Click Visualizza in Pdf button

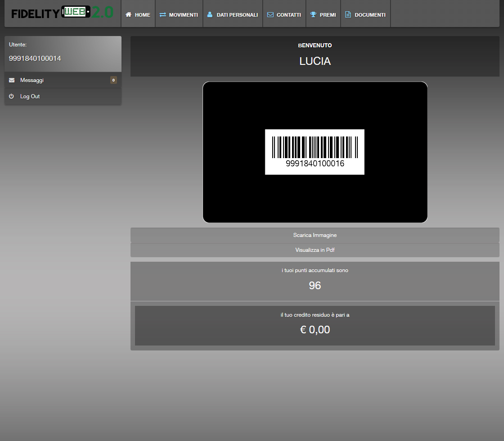pos(315,250)
